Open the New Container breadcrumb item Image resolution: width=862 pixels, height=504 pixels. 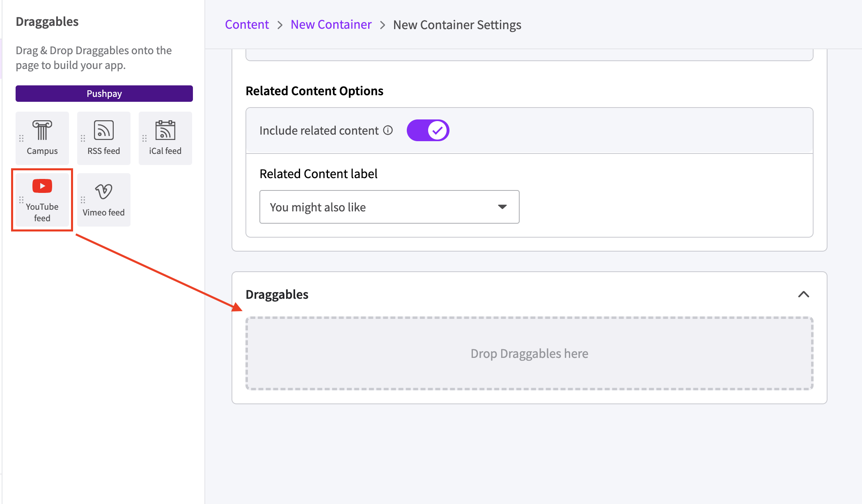(x=331, y=25)
